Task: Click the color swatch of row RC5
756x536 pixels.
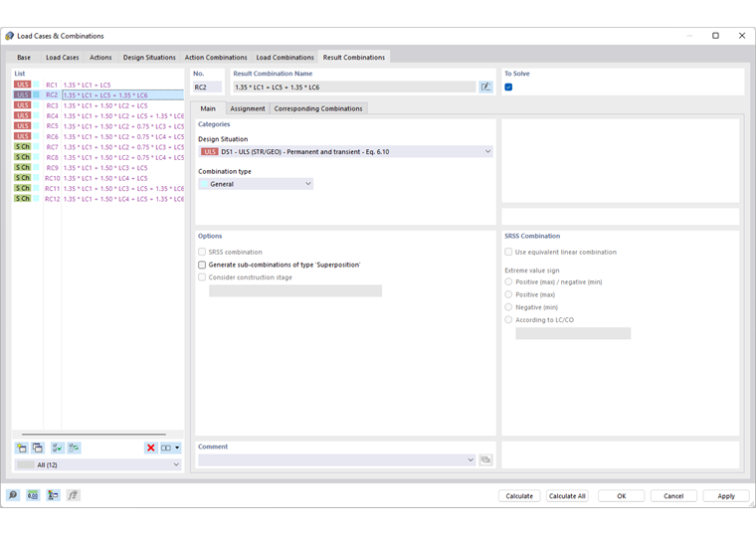Action: click(x=36, y=126)
